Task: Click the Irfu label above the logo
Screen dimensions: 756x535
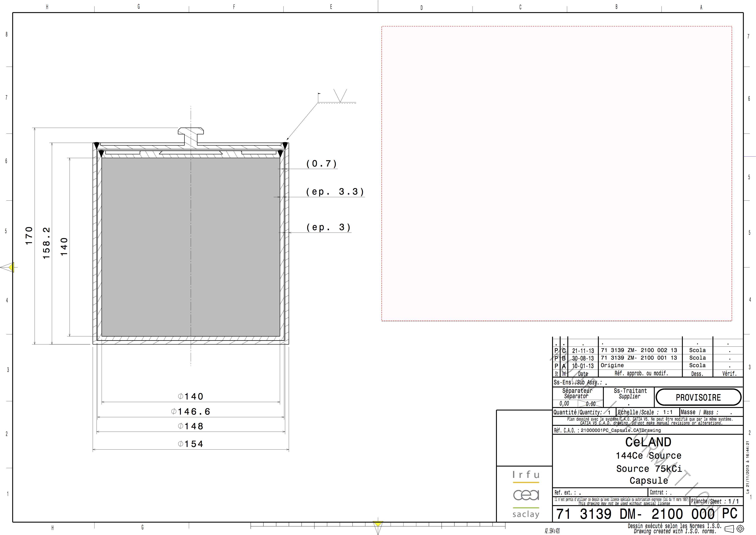Action: (x=526, y=475)
